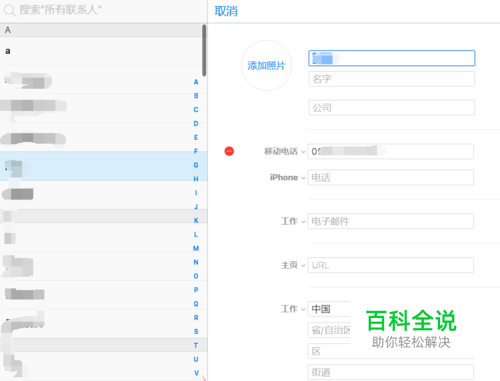The image size is (500, 381).
Task: Jump to index letter E
Action: pyautogui.click(x=196, y=137)
